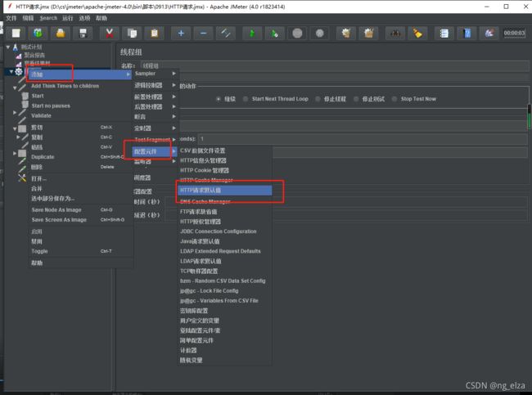Select HTTP Cookie 管理器 entry
Screen dimensions: 532x395
click(205, 170)
